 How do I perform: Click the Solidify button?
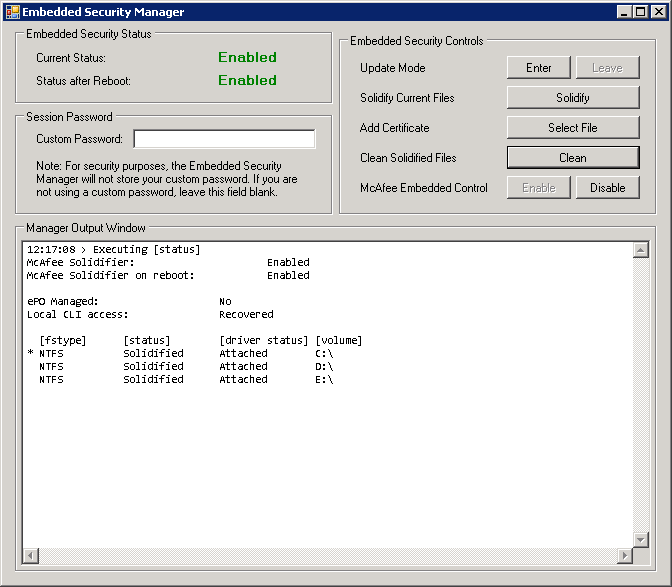click(x=573, y=98)
